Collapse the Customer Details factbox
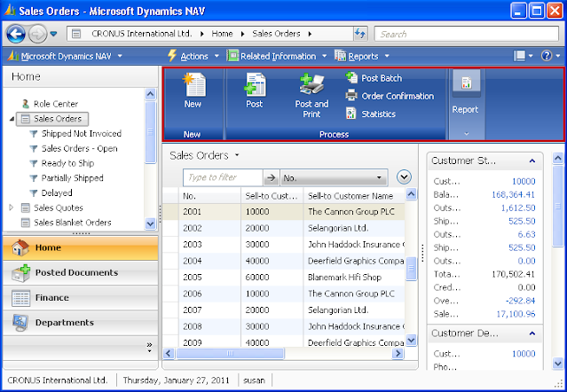This screenshot has width=567, height=392. (x=532, y=333)
